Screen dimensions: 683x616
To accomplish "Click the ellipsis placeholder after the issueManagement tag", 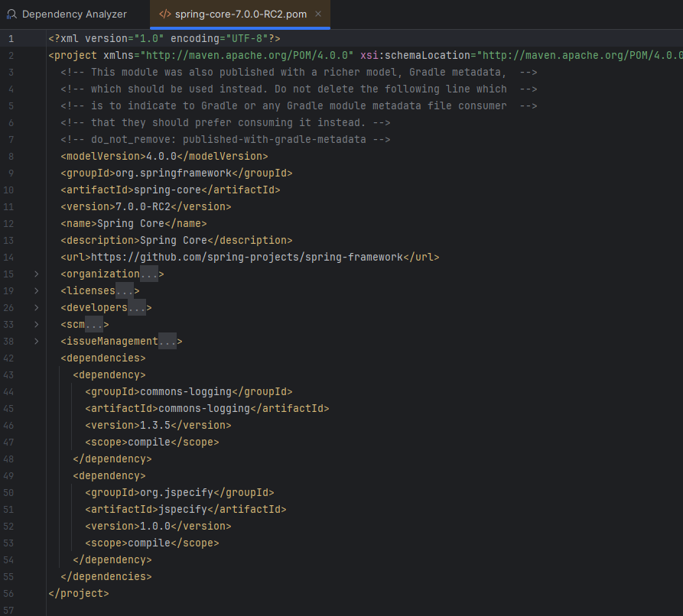I will [x=167, y=341].
